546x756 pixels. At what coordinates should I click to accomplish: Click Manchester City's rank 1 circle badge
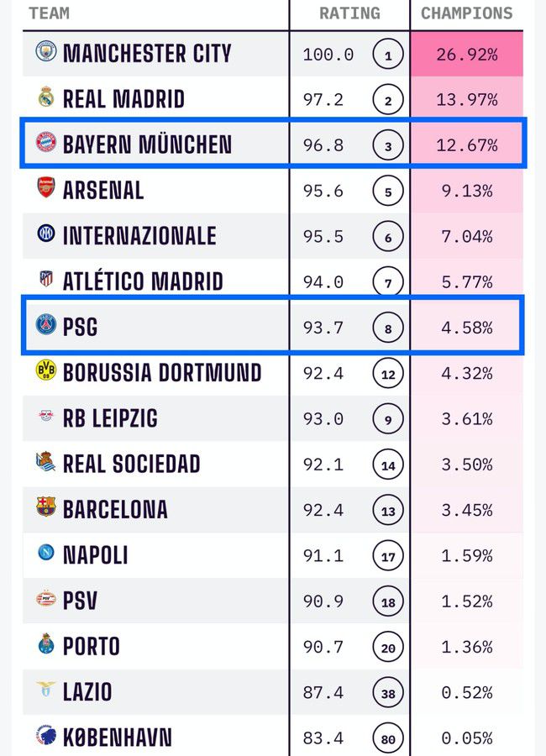387,56
